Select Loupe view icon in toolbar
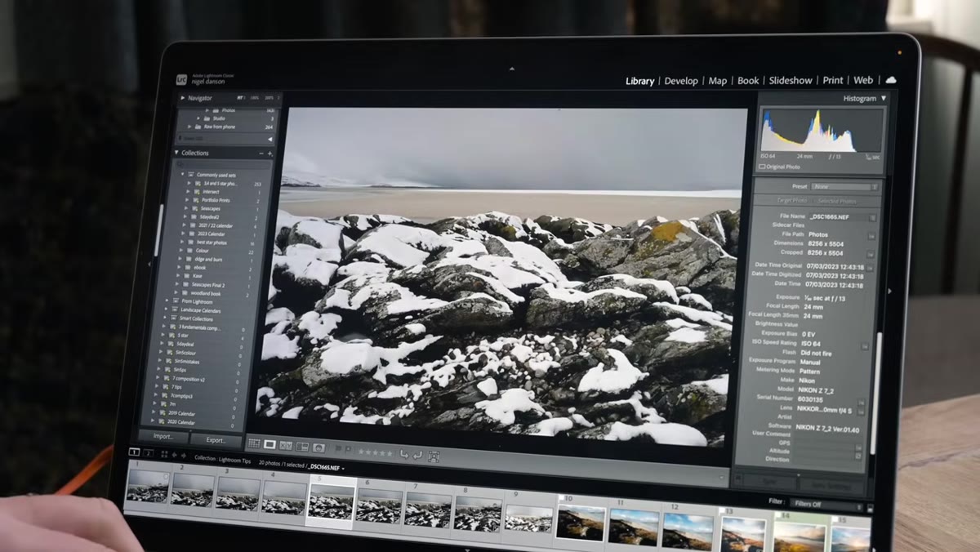Image resolution: width=980 pixels, height=552 pixels. (x=269, y=444)
